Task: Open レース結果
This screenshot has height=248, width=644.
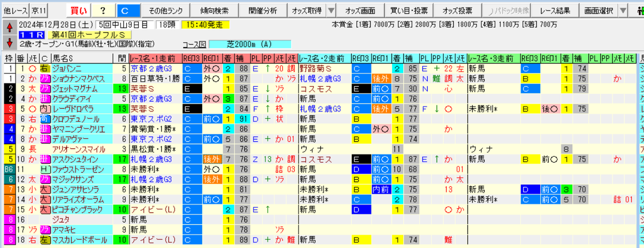Action: (555, 10)
